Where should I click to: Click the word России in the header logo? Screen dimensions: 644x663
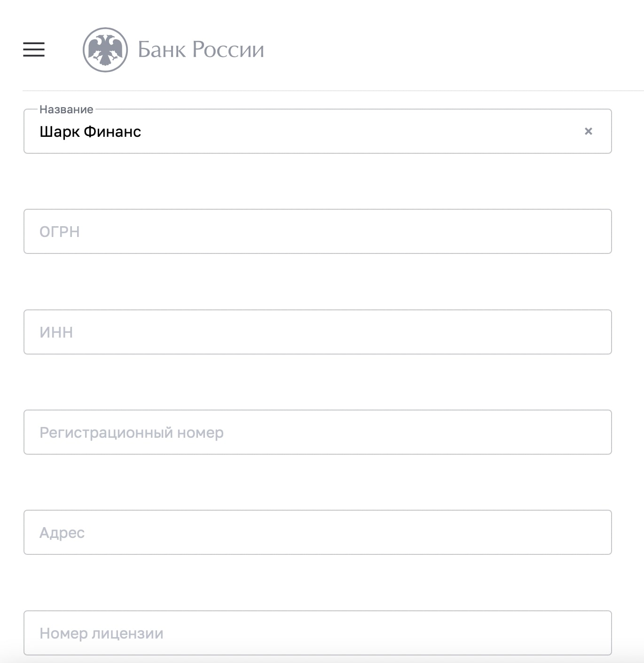pos(228,49)
